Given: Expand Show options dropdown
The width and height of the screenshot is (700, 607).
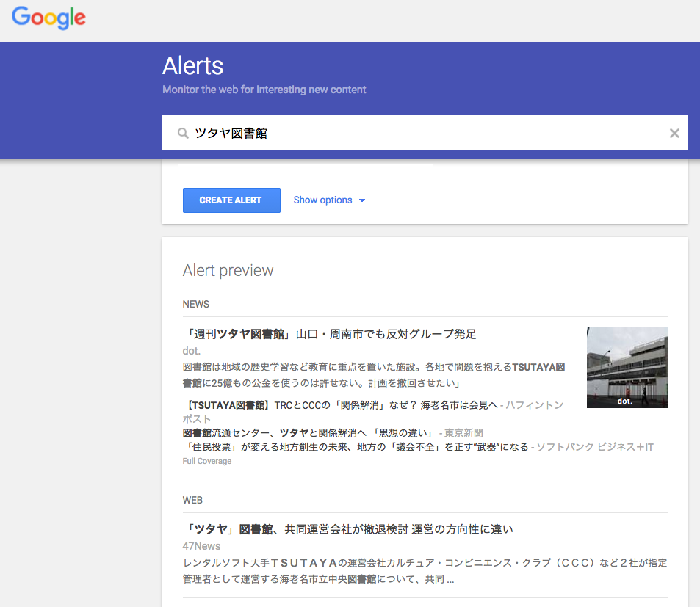Looking at the screenshot, I should (x=329, y=200).
